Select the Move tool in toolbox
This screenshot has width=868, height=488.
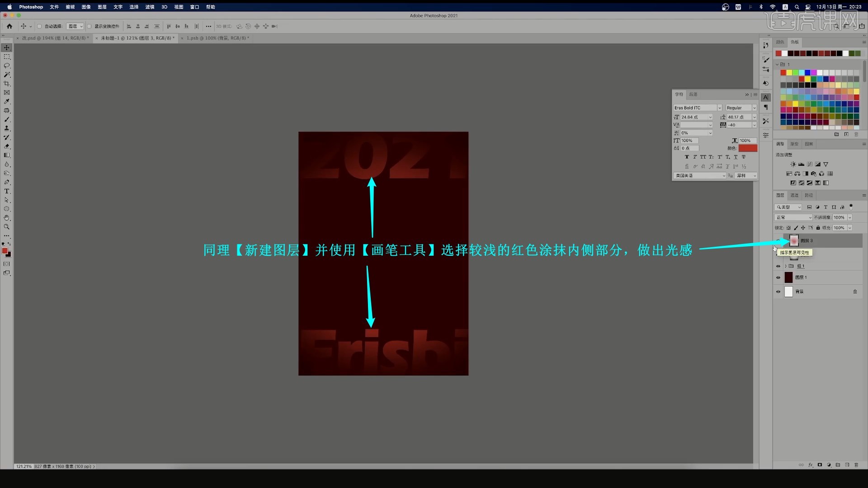pyautogui.click(x=7, y=47)
